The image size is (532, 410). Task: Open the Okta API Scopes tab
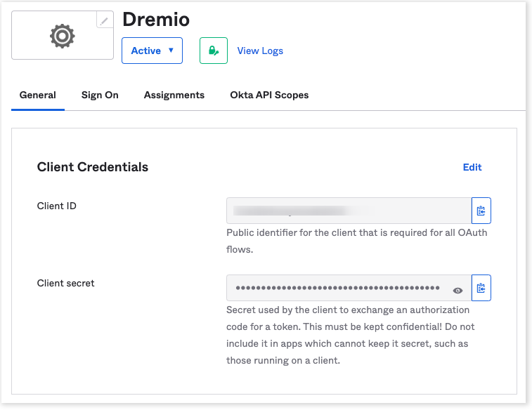coord(269,95)
